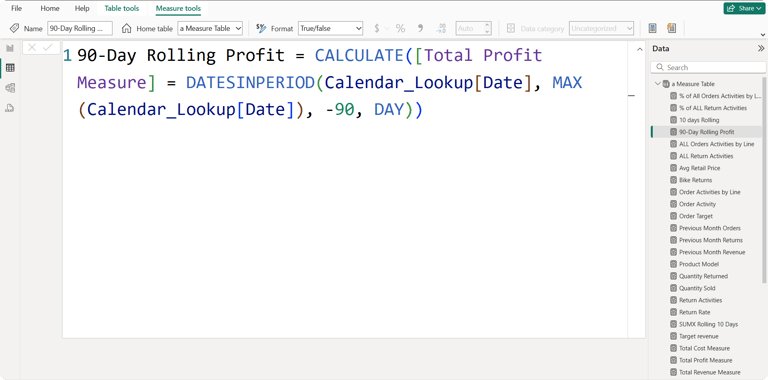The image size is (768, 380).
Task: Click the decimal places icon
Action: [441, 28]
